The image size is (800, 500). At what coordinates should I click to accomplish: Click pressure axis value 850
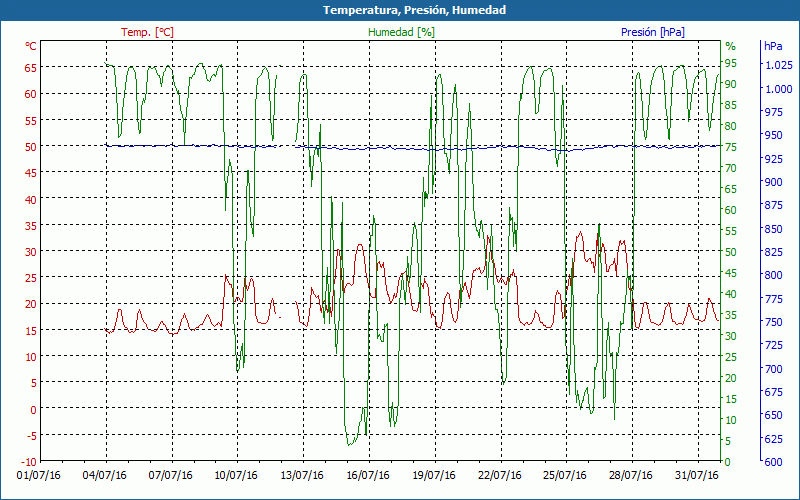click(773, 229)
